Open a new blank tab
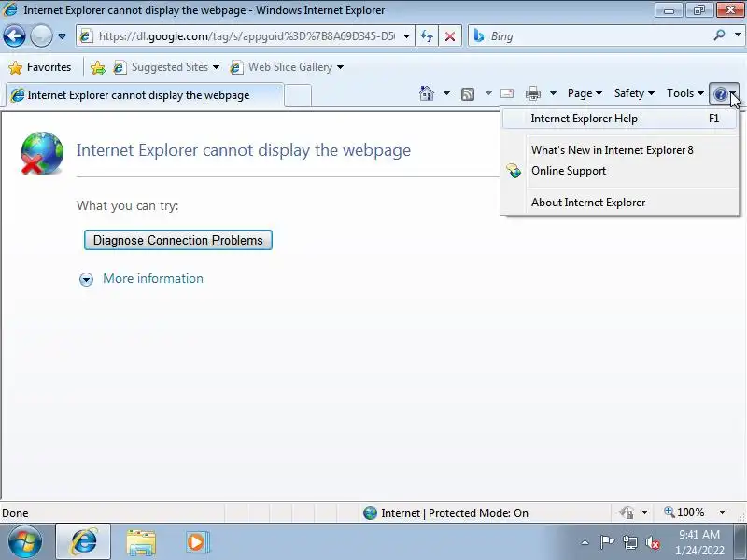747x560 pixels. pos(298,95)
